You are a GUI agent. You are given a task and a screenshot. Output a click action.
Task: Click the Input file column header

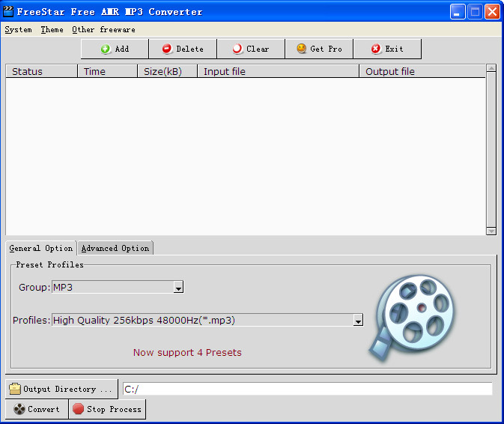point(278,71)
